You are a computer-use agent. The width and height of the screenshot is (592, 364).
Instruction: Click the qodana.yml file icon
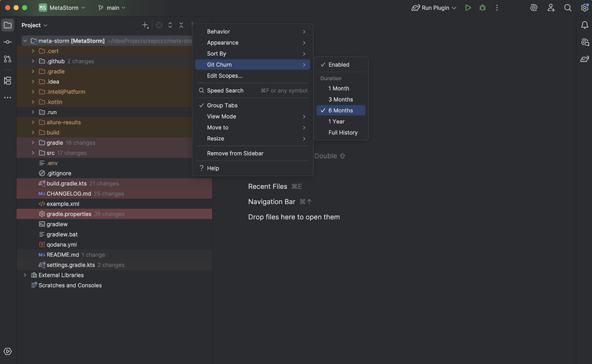(42, 244)
